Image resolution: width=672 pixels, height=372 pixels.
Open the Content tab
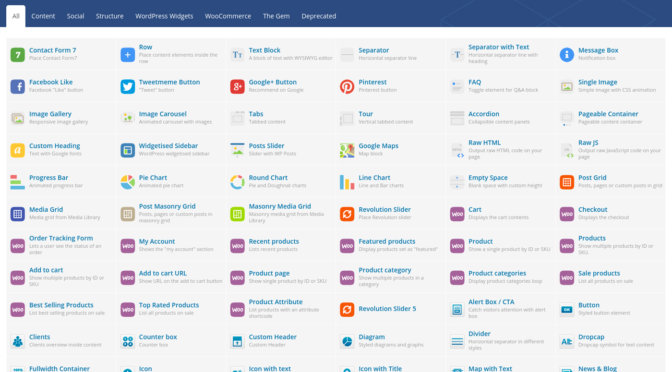pos(43,16)
